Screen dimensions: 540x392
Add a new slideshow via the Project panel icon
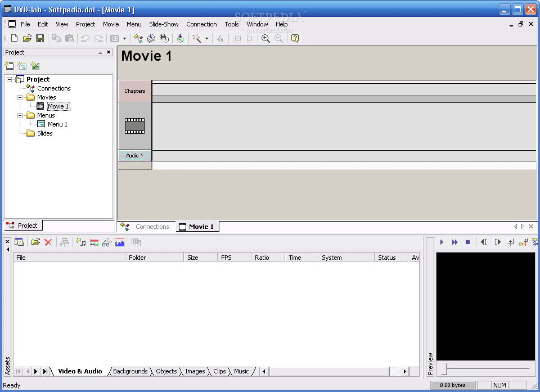[x=35, y=65]
